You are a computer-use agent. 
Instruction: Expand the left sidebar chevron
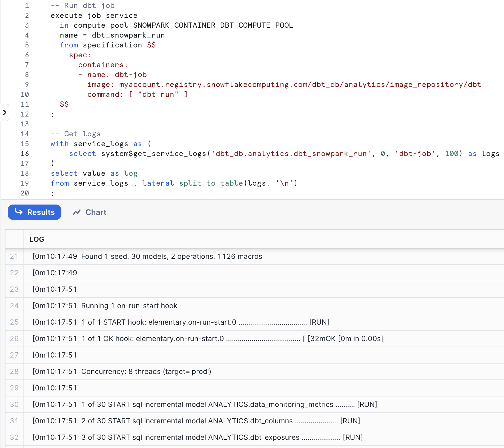click(x=5, y=112)
